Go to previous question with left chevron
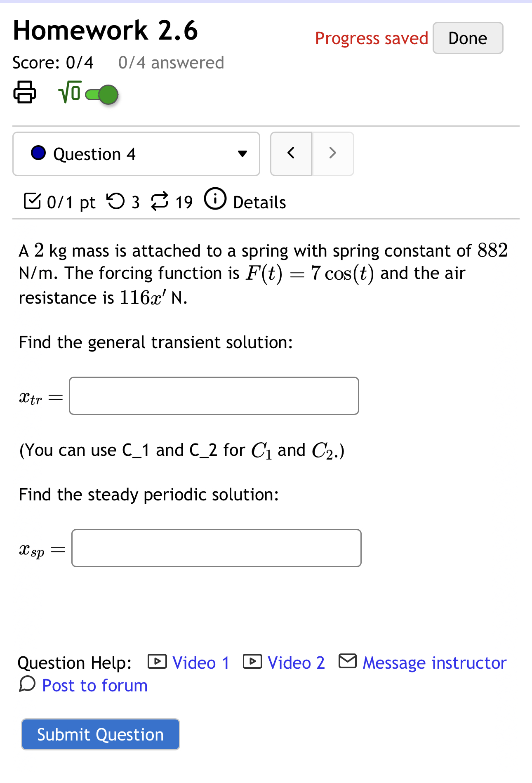 coord(291,153)
